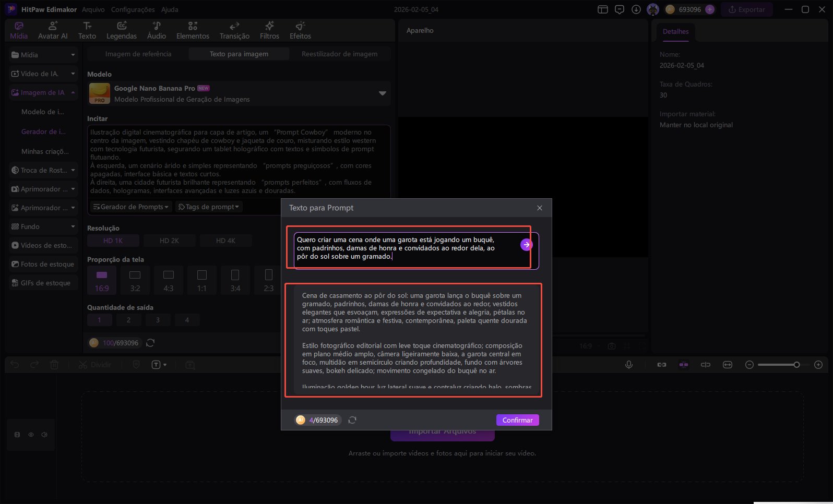Click the zoom-in plus icon on timeline

click(818, 365)
